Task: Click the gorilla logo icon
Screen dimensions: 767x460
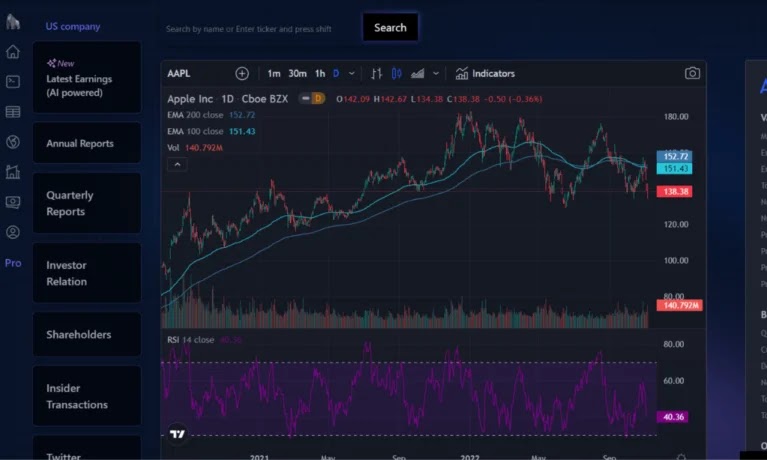Action: point(13,22)
